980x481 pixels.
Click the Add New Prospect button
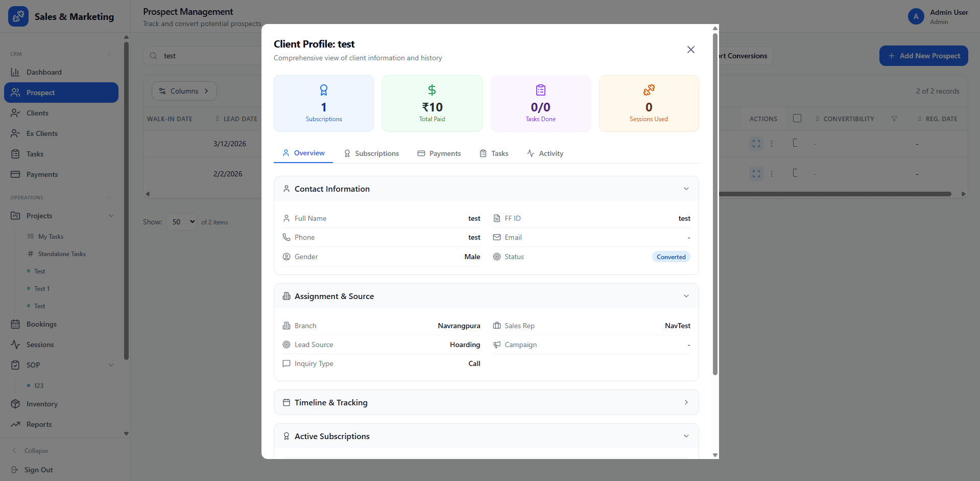tap(923, 56)
